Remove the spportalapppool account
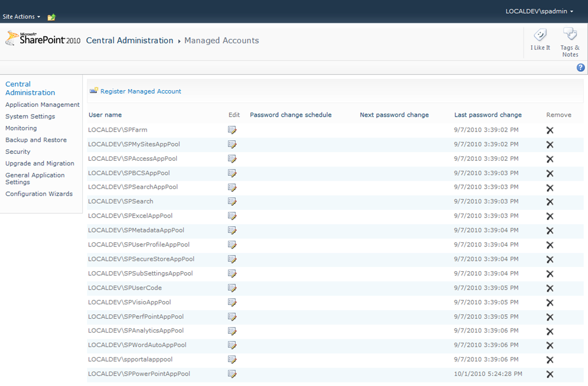Screen dimensions: 588x386 550,360
